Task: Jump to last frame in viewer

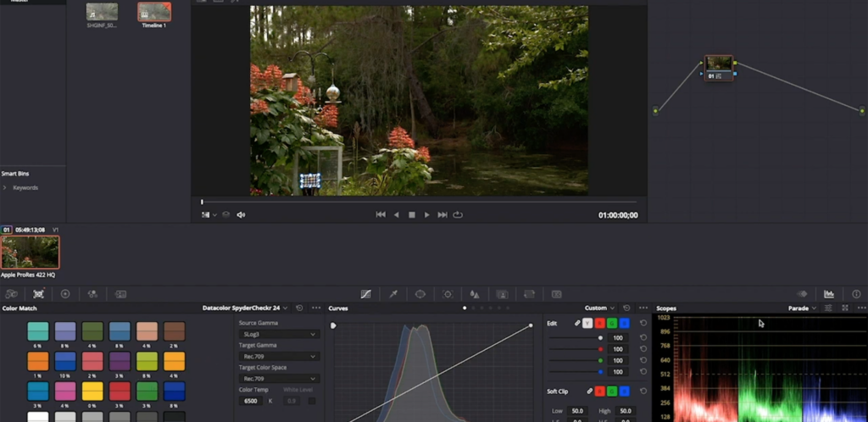Action: (x=442, y=214)
